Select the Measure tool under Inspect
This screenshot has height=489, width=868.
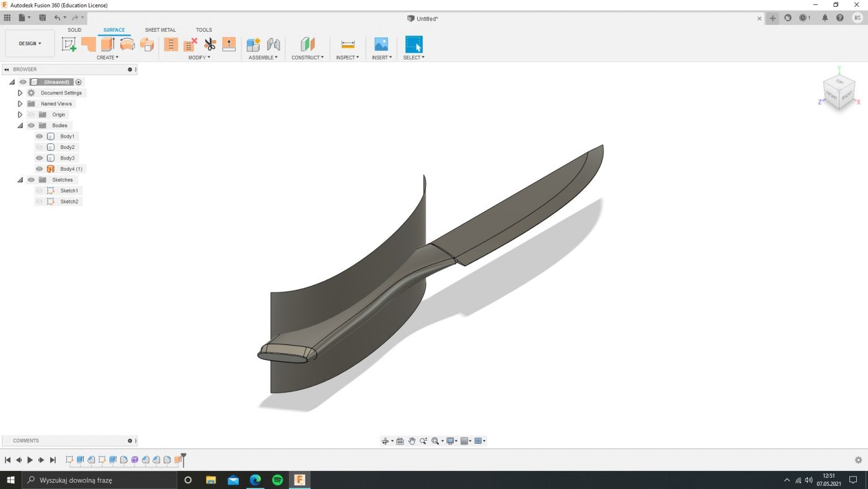tap(348, 45)
